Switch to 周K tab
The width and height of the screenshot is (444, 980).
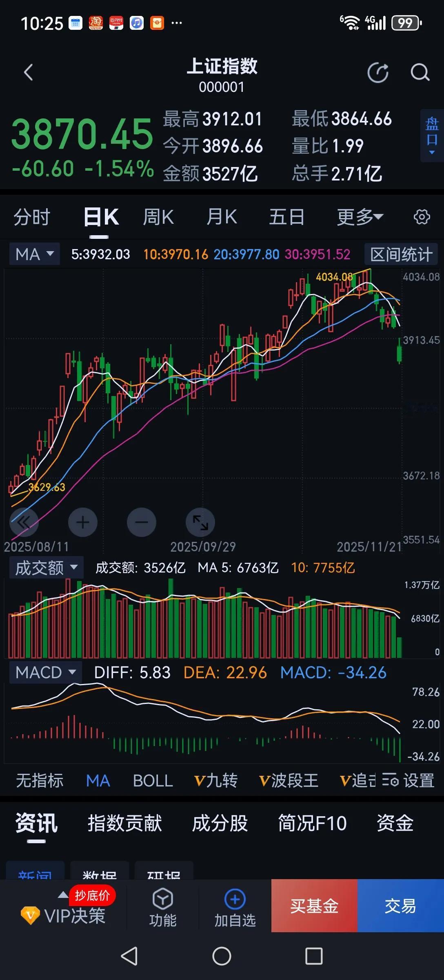coord(158,217)
